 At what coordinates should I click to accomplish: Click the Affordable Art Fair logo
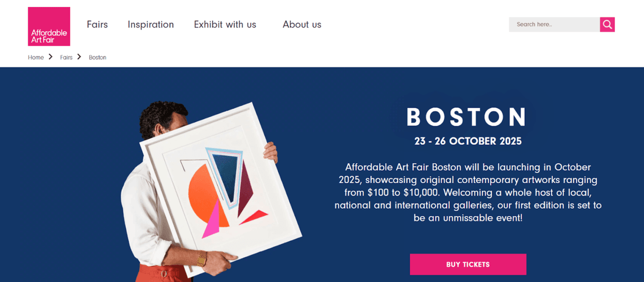(49, 26)
